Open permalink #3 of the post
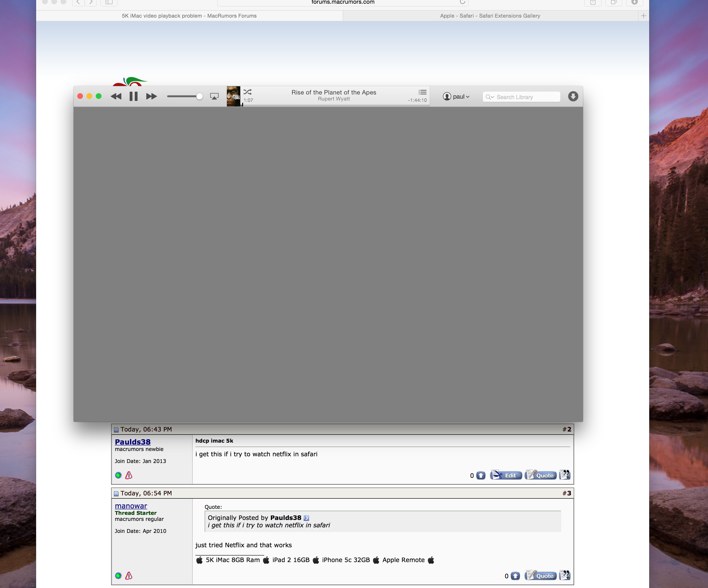Viewport: 708px width, 588px height. click(x=567, y=493)
